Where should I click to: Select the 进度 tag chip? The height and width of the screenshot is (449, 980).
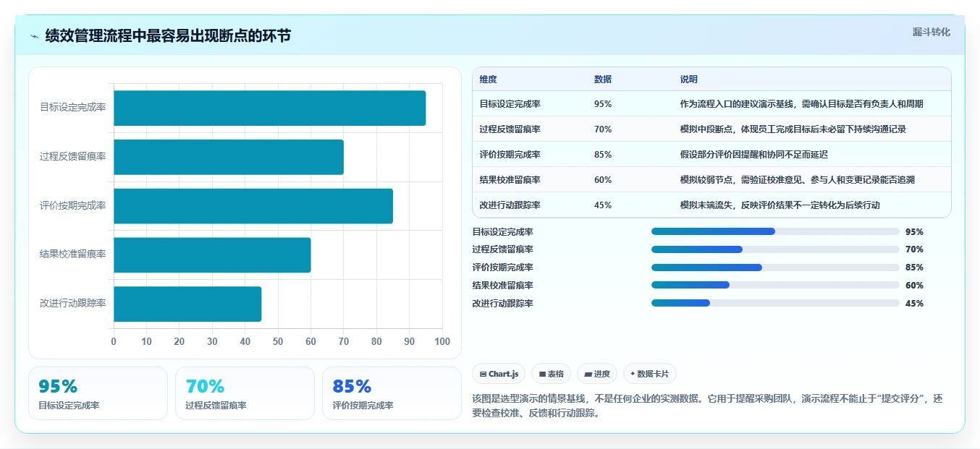coord(597,374)
